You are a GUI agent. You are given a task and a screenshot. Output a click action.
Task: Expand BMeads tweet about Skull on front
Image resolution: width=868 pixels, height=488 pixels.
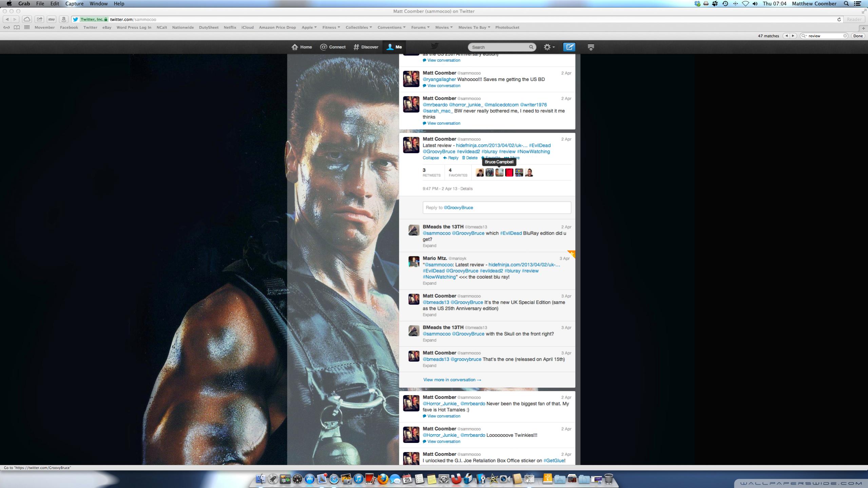tap(429, 340)
